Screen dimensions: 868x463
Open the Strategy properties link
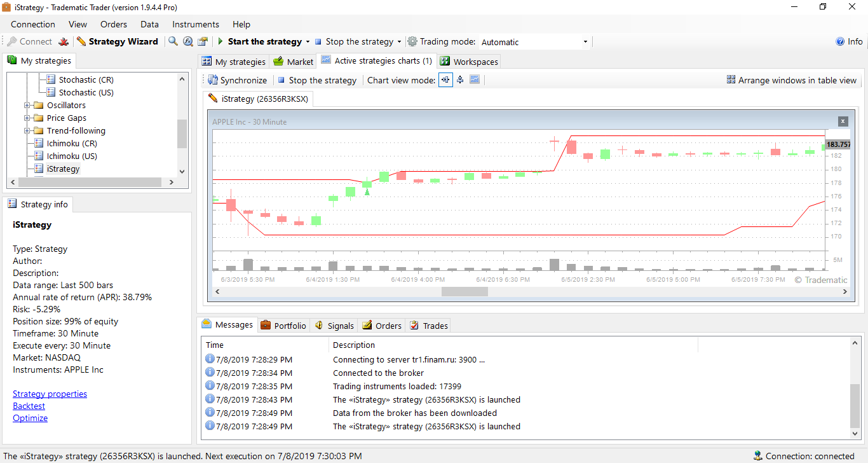point(50,394)
